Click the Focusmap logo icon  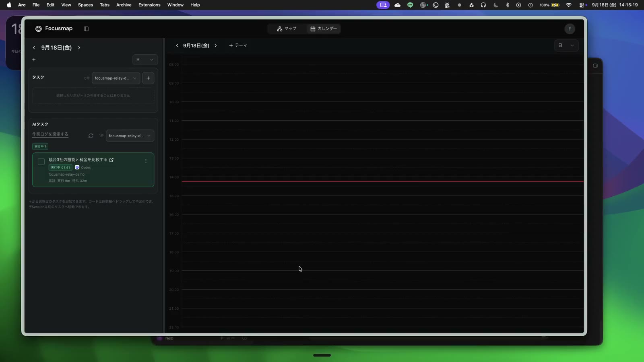point(39,29)
